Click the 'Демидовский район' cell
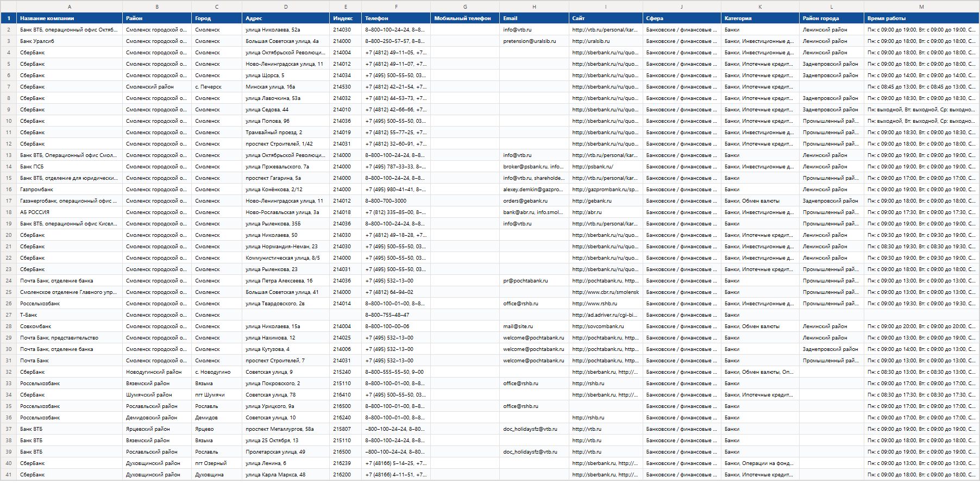 157,418
